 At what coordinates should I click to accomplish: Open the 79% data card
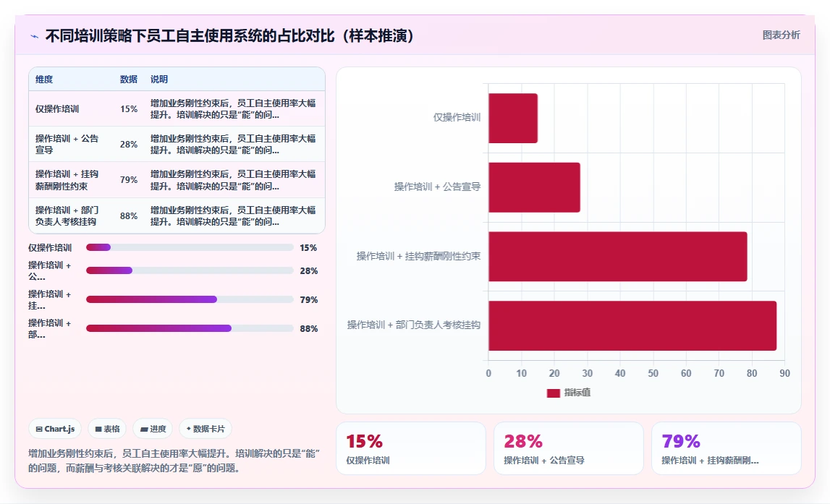(x=727, y=448)
